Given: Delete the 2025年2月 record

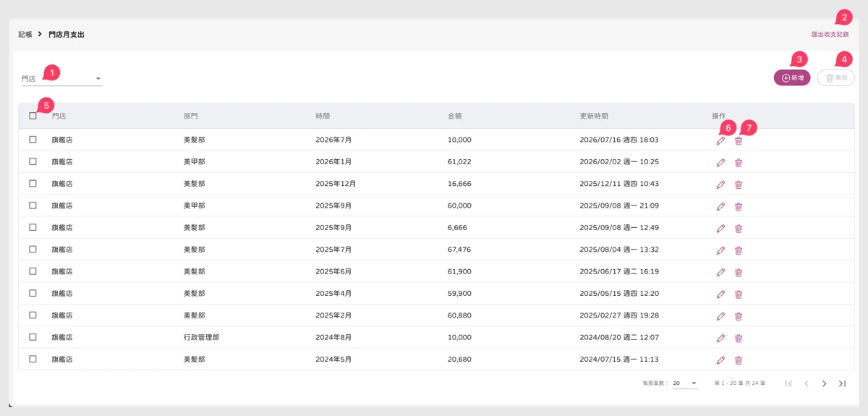Looking at the screenshot, I should (x=739, y=316).
